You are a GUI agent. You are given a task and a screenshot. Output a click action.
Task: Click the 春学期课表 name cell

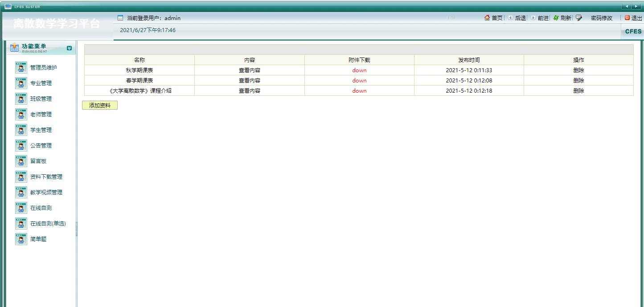tap(139, 81)
